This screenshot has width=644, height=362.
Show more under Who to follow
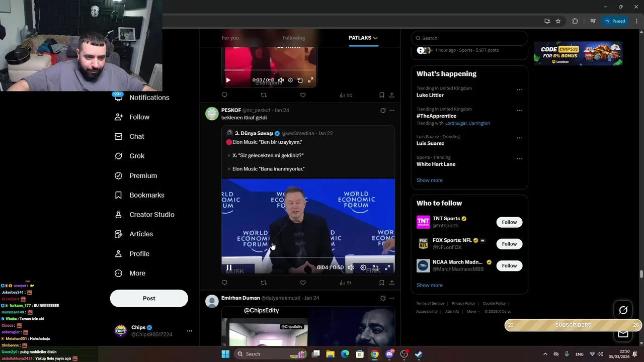point(430,285)
